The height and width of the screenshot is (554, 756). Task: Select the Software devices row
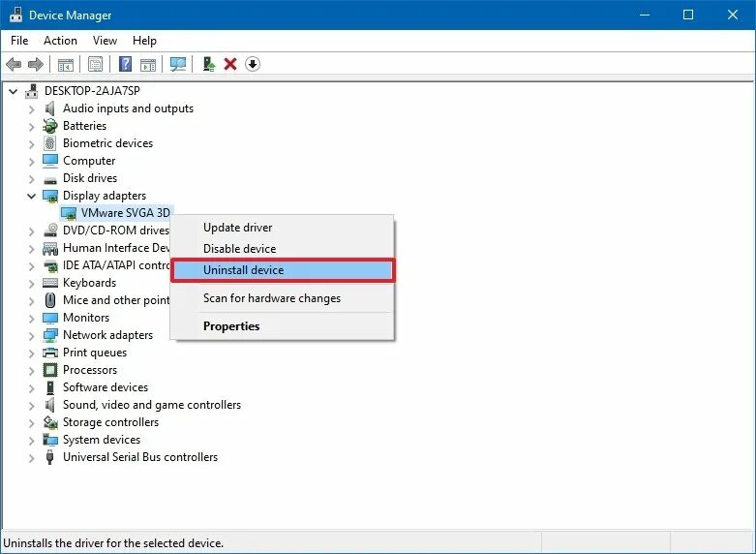[106, 387]
